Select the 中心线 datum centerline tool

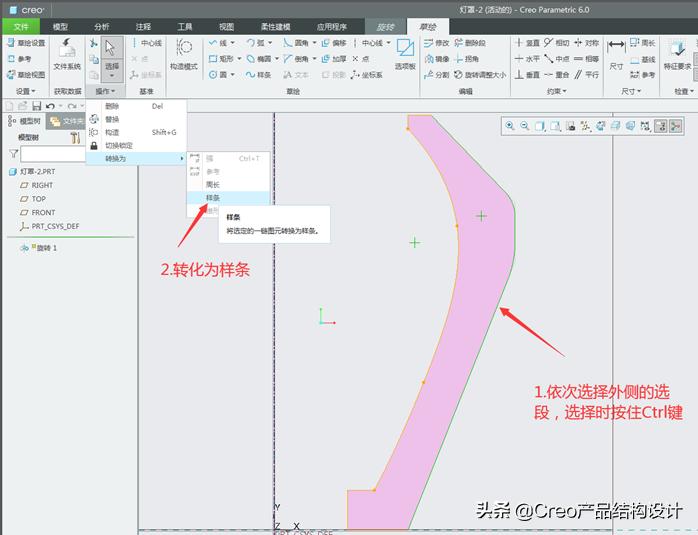click(146, 43)
